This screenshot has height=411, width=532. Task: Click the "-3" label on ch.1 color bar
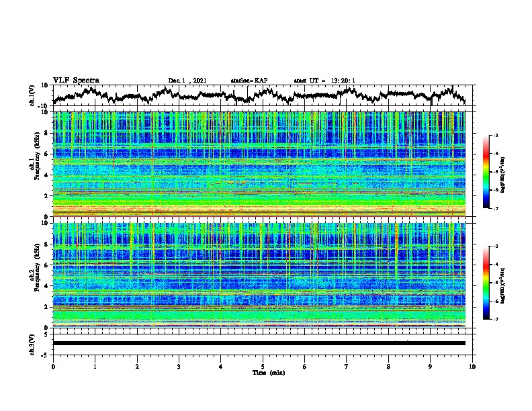495,136
